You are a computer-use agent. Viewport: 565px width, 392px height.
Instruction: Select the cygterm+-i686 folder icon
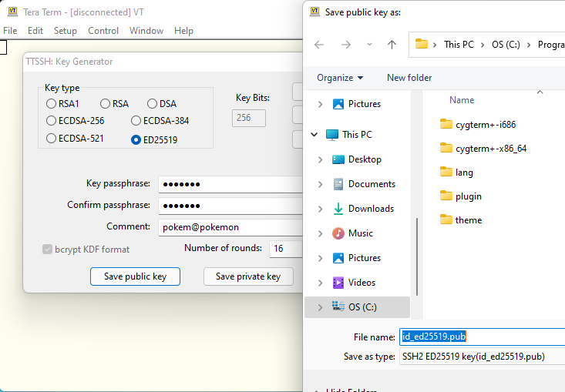[x=446, y=124]
